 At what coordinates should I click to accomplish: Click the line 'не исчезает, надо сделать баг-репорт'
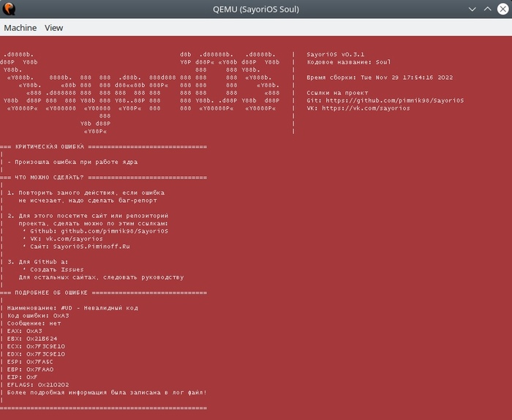pyautogui.click(x=88, y=200)
